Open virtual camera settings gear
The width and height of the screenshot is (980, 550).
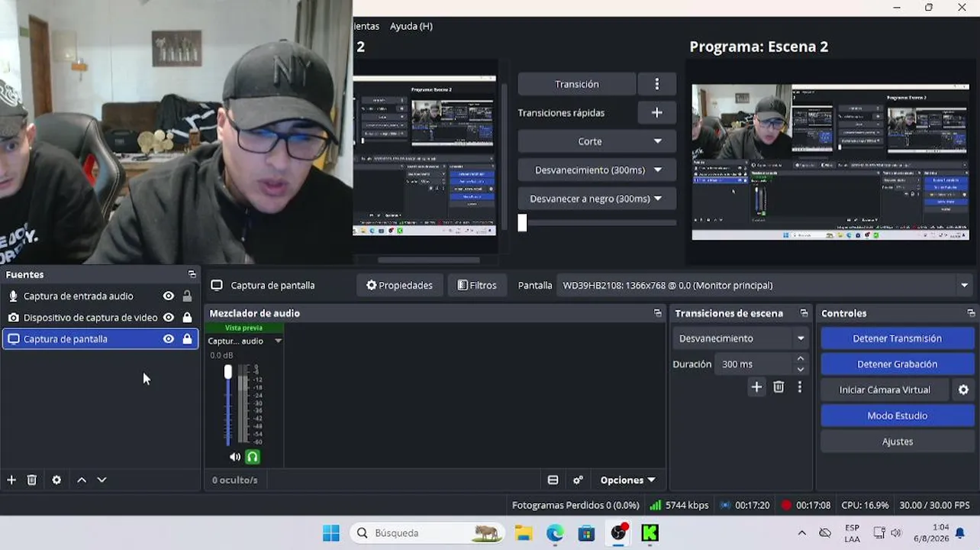(x=963, y=390)
